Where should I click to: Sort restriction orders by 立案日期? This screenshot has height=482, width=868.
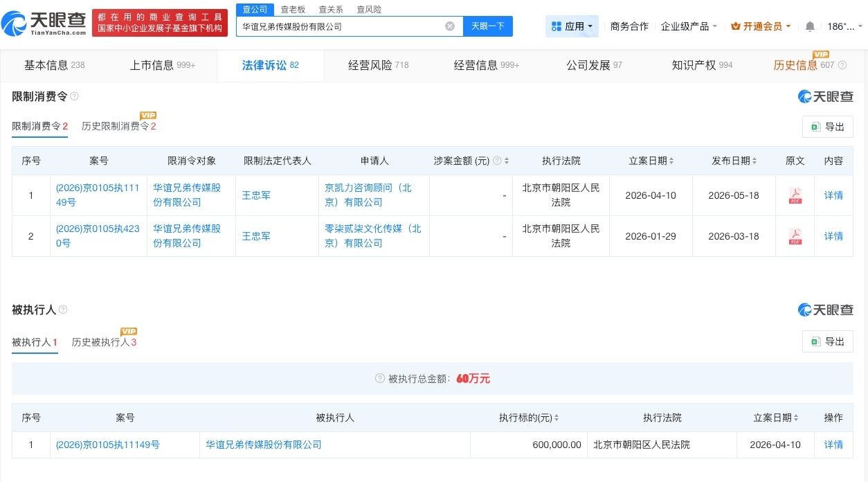coord(671,161)
